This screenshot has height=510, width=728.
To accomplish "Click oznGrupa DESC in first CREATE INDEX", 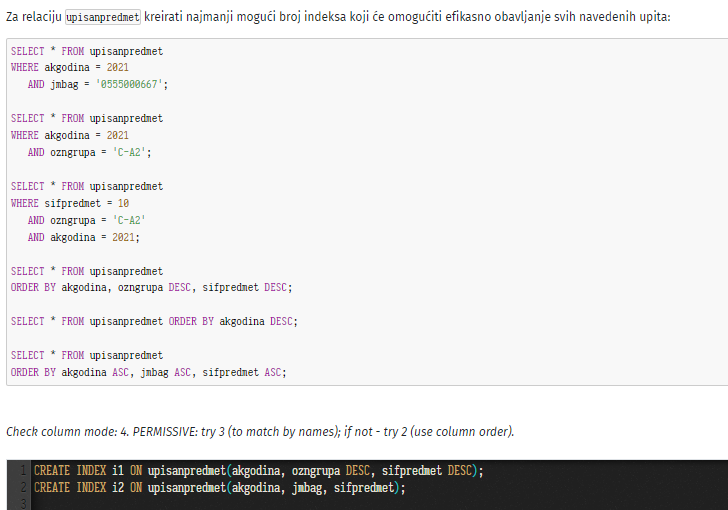I will 331,471.
